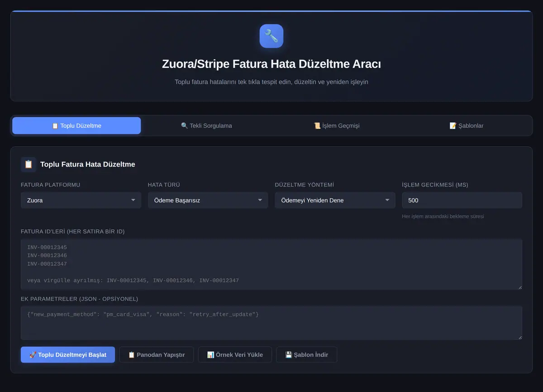Go to the İşlem Geçmişi tab
Screen dimensions: 543x392
(x=337, y=125)
